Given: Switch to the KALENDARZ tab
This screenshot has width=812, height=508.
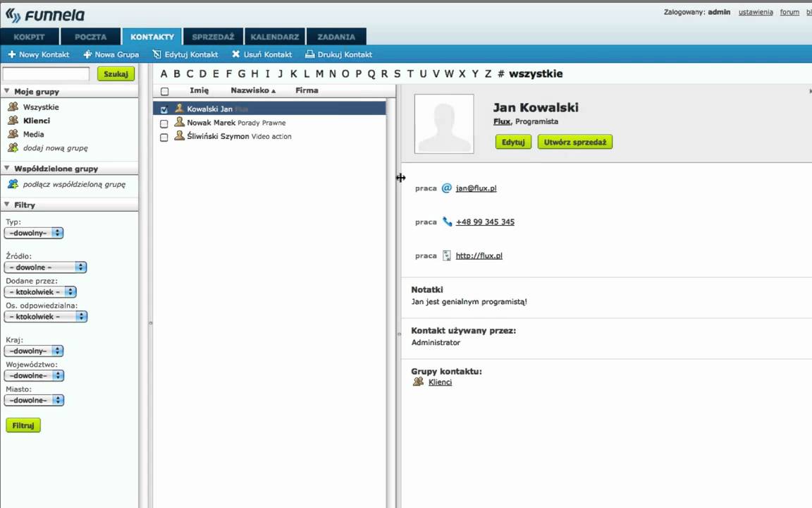Looking at the screenshot, I should click(x=275, y=36).
